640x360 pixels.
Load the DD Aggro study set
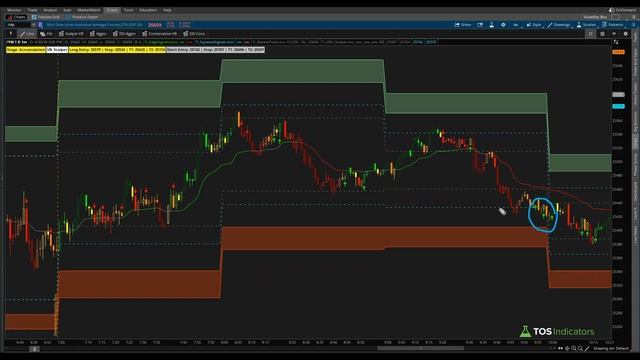pos(124,34)
